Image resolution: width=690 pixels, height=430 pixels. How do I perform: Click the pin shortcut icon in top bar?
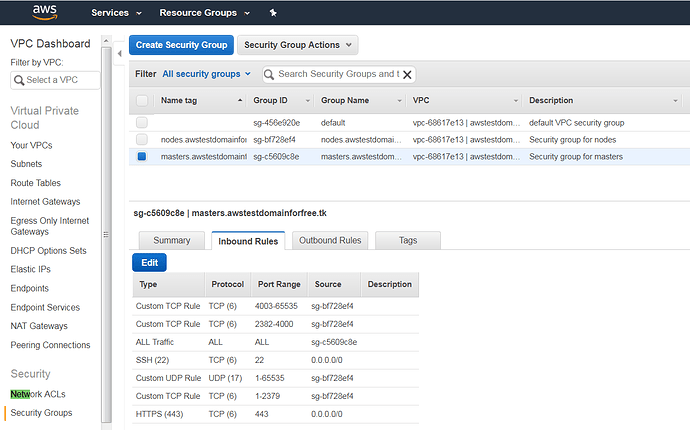point(274,13)
